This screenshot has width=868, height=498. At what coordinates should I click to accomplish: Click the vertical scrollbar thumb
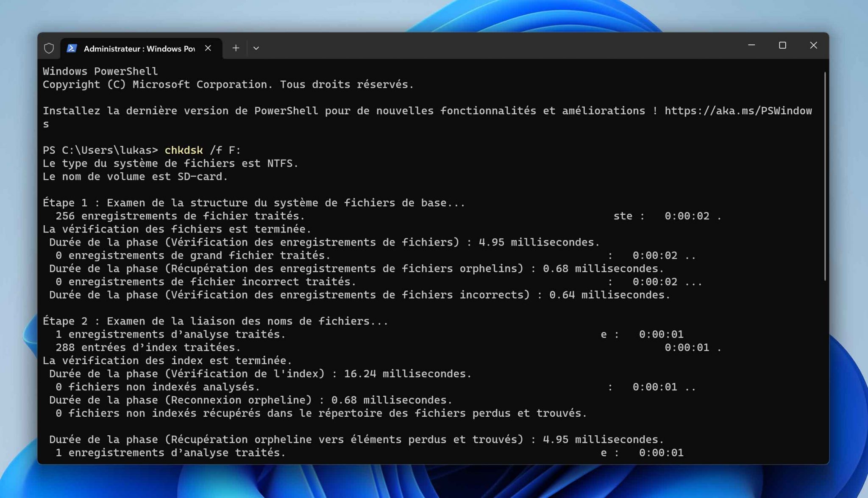point(825,176)
